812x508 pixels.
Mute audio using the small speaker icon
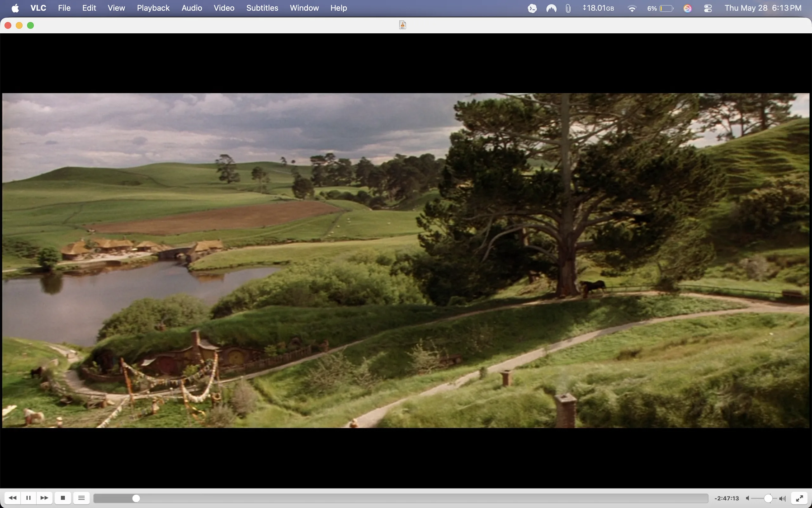(748, 498)
